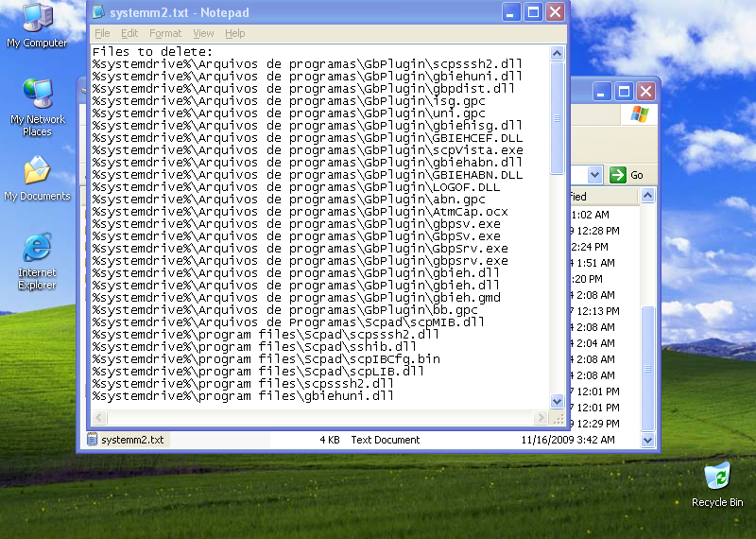Click the line ending in bb.gpc
Viewport: 756px width, 539px height.
(285, 310)
